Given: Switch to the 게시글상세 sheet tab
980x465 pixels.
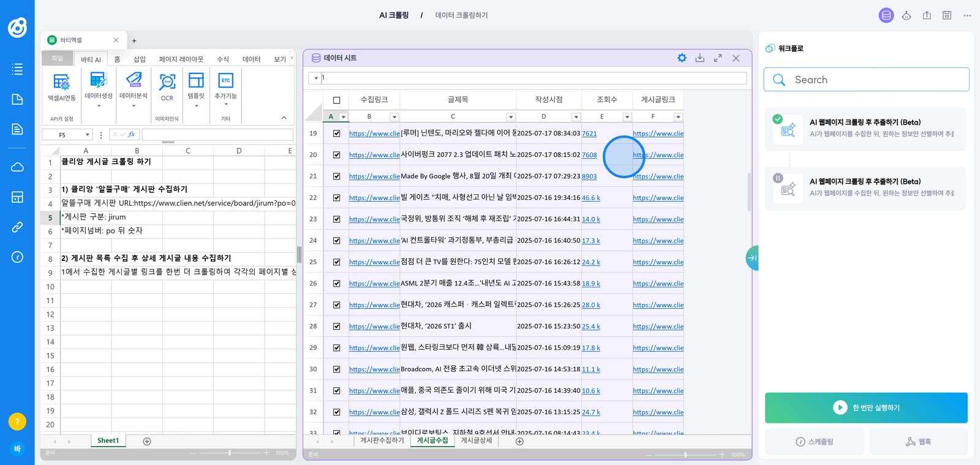Looking at the screenshot, I should pos(477,440).
